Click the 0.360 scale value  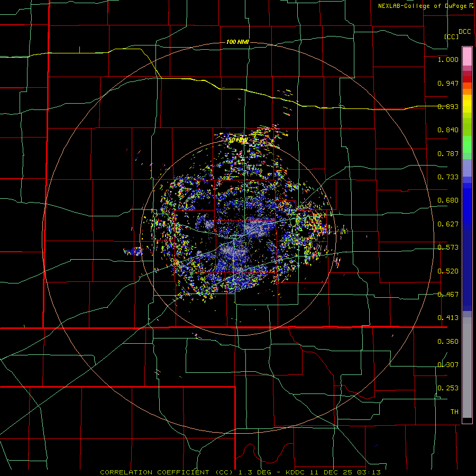click(x=448, y=342)
